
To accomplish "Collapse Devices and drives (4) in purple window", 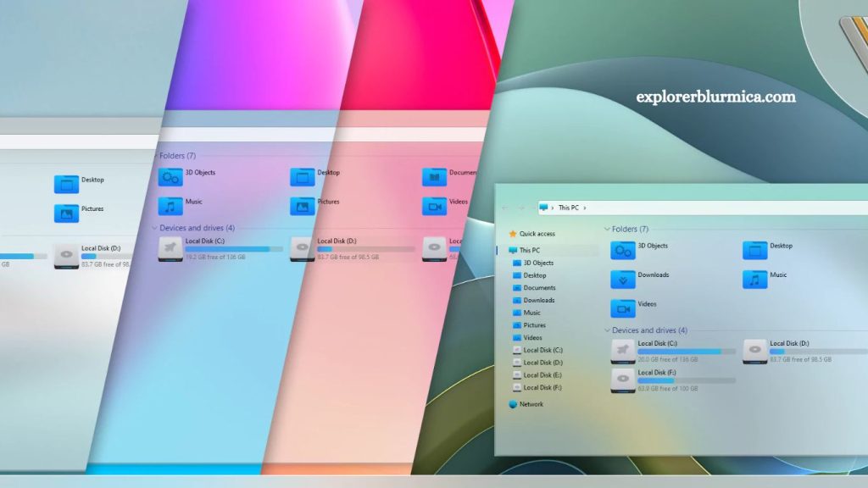I will 154,228.
